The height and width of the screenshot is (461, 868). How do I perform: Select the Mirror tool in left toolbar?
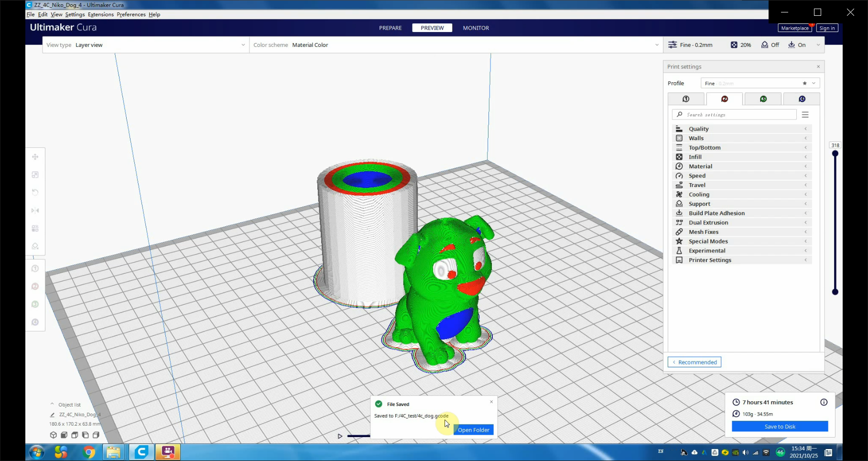(35, 210)
